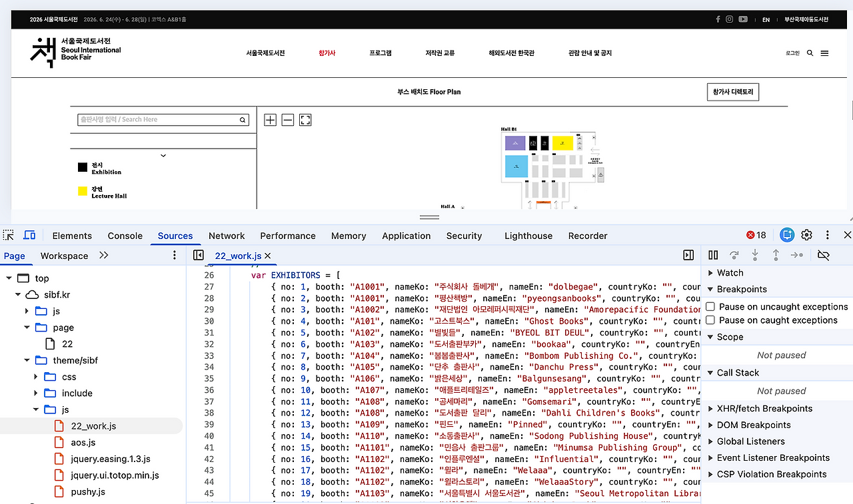The image size is (853, 504).
Task: Hide the navigator sidebar icon
Action: click(198, 255)
